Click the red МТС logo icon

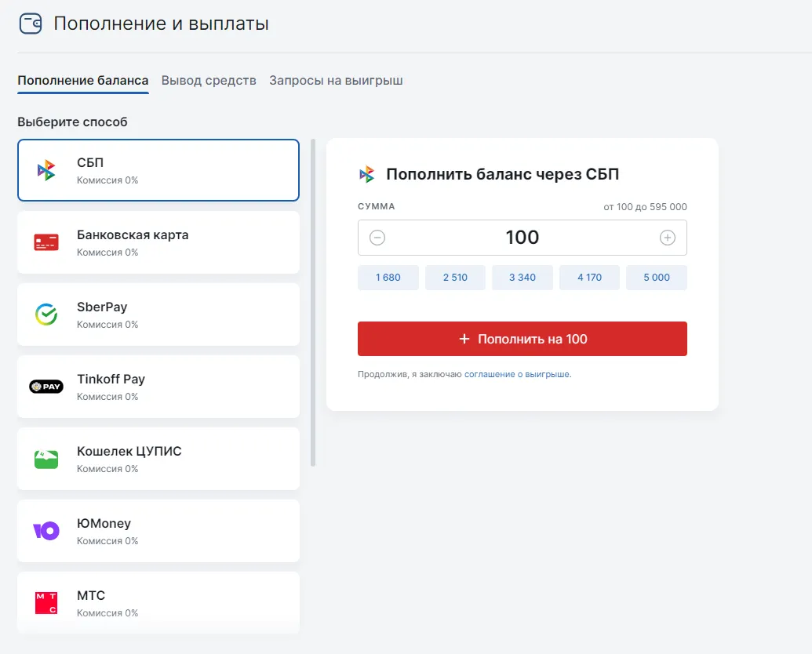click(46, 603)
